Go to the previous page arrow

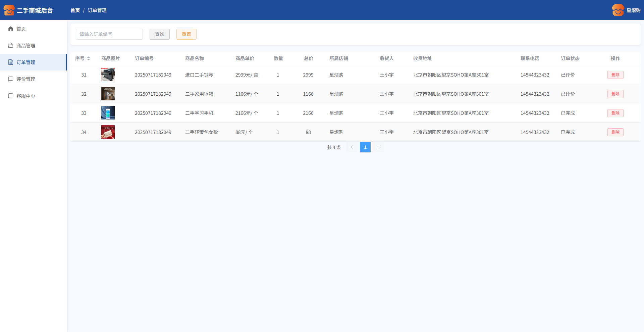tap(352, 147)
